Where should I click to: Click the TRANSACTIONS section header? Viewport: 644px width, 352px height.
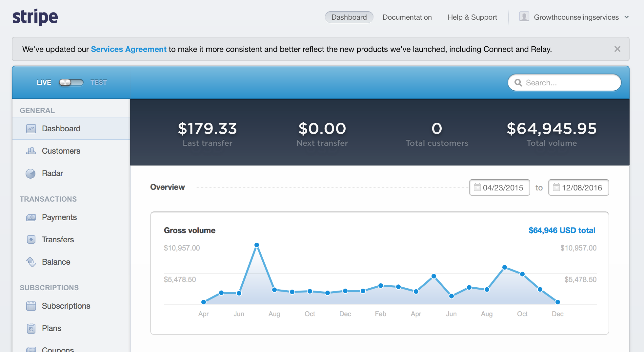pos(48,199)
